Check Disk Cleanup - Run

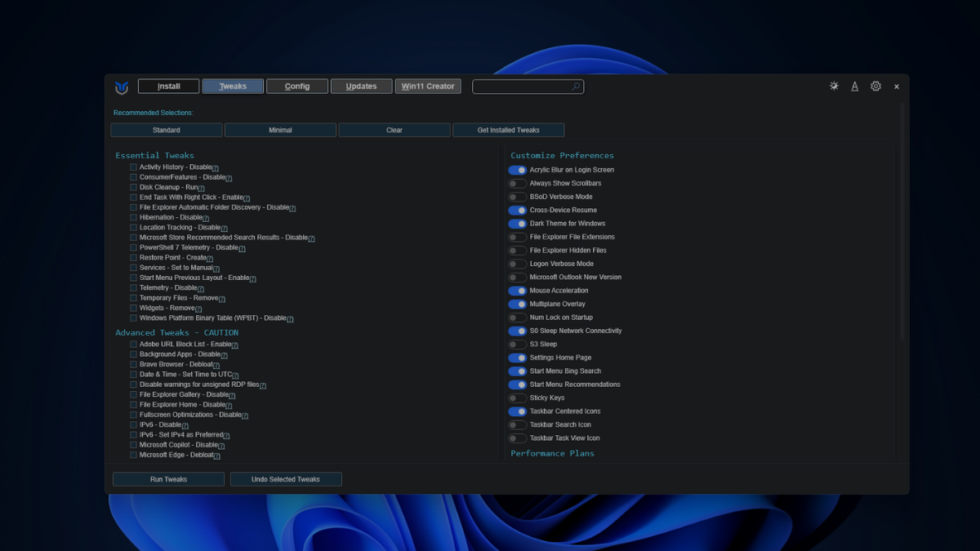click(x=133, y=187)
